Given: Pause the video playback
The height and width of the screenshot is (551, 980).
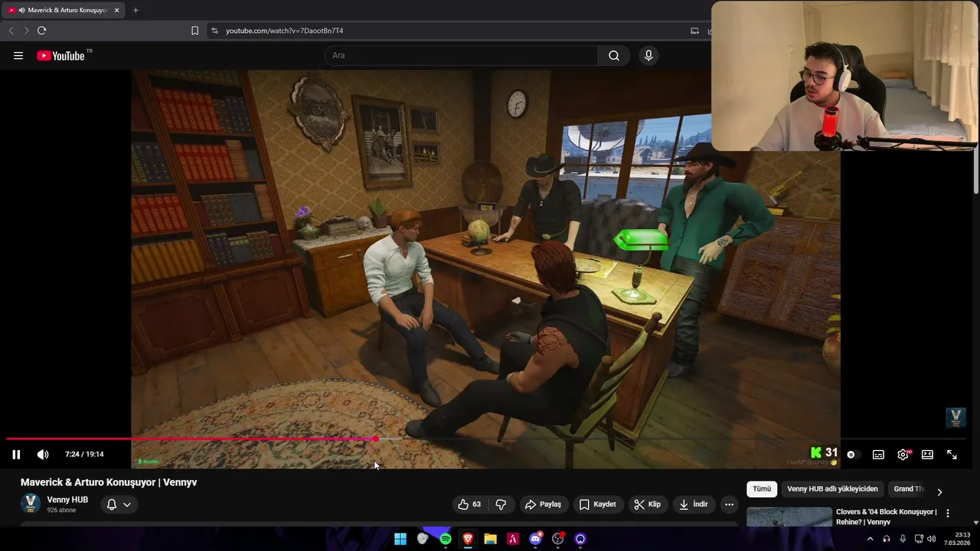Looking at the screenshot, I should click(x=16, y=455).
